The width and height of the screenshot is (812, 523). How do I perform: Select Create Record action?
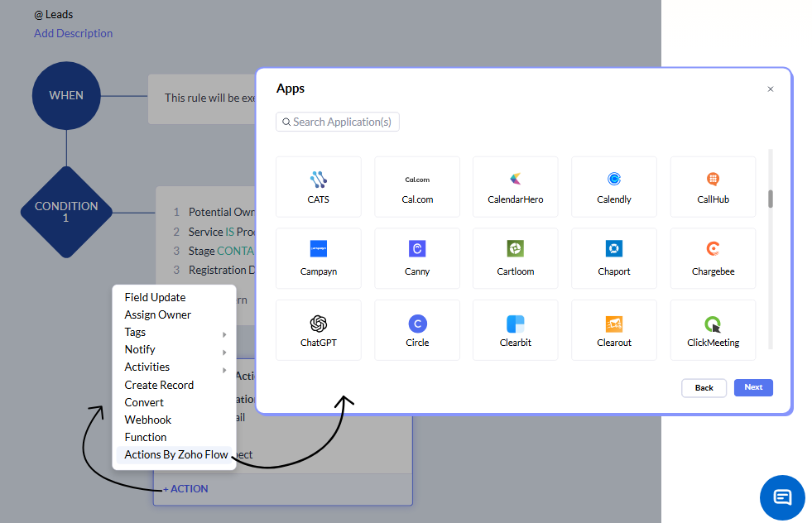(x=159, y=386)
